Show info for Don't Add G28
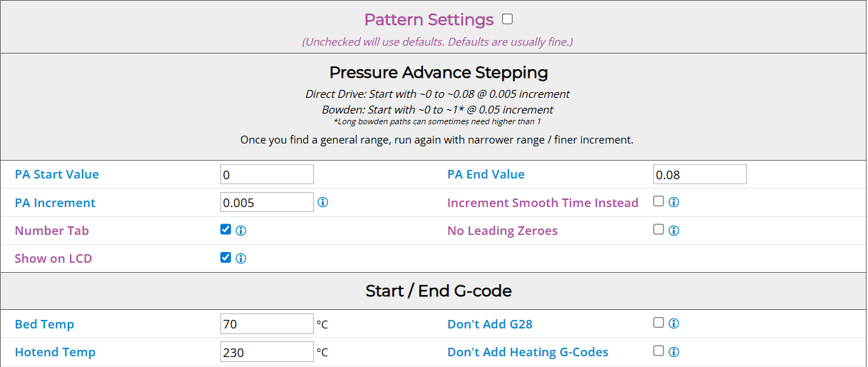 click(x=674, y=324)
